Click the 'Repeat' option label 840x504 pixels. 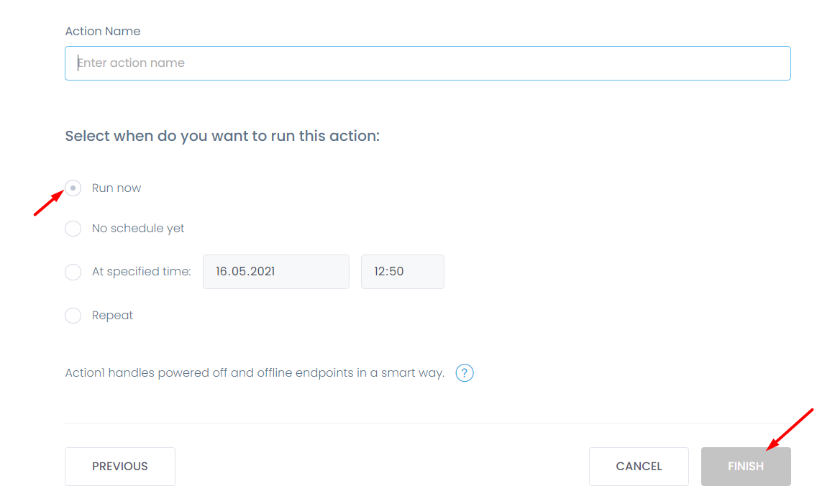coord(112,316)
